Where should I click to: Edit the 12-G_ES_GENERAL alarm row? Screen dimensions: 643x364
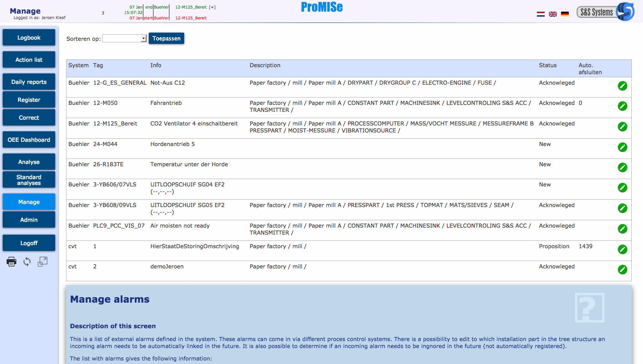pos(622,86)
